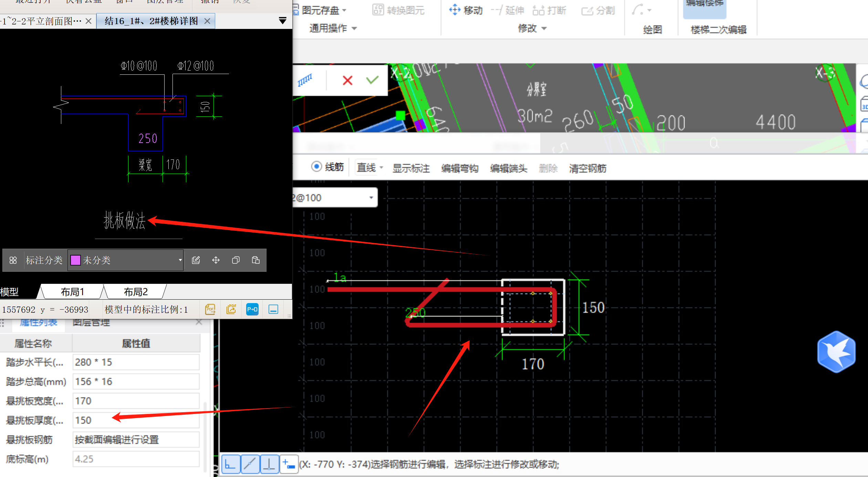Click the blue P→D icon
This screenshot has width=868, height=477.
(252, 309)
